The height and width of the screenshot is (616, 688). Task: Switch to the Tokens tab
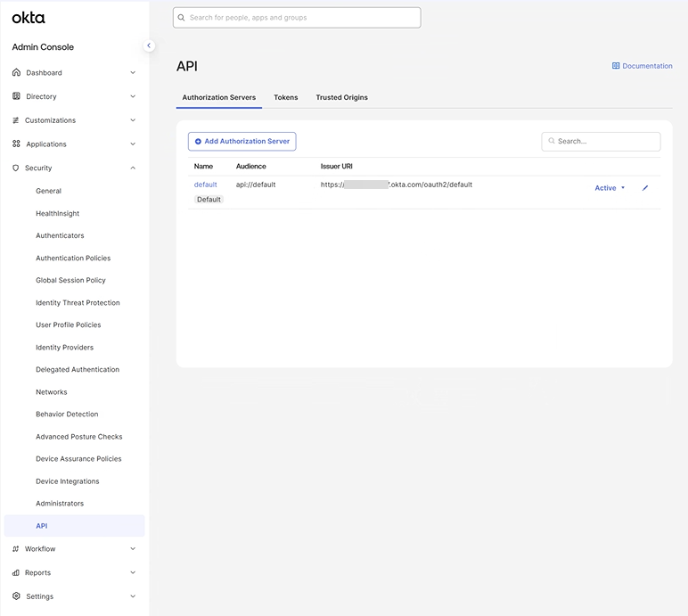[286, 97]
